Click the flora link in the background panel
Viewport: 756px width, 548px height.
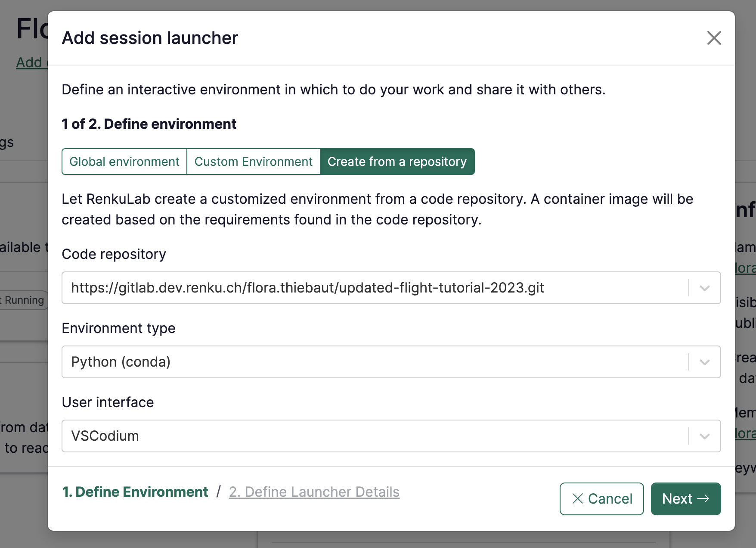pos(747,268)
